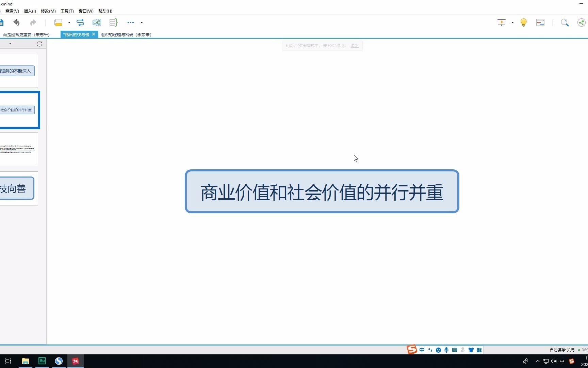Click the insert topic icon
Viewport: 588px width, 368px height.
58,22
